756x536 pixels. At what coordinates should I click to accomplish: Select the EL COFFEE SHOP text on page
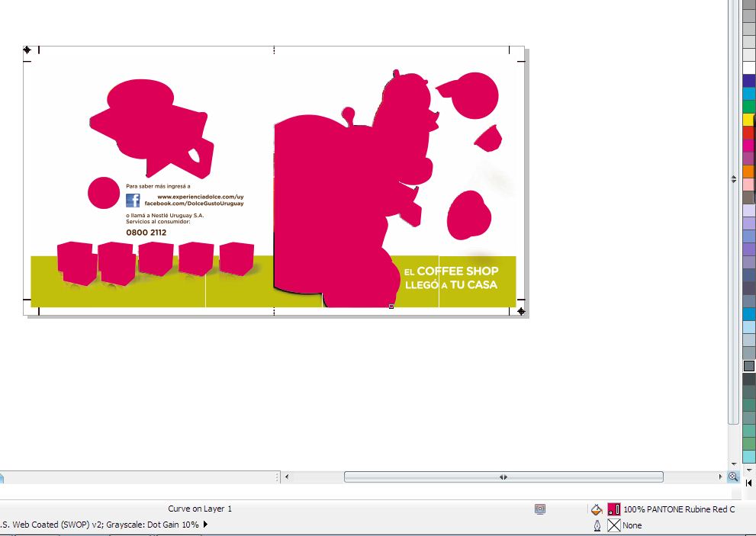[452, 271]
